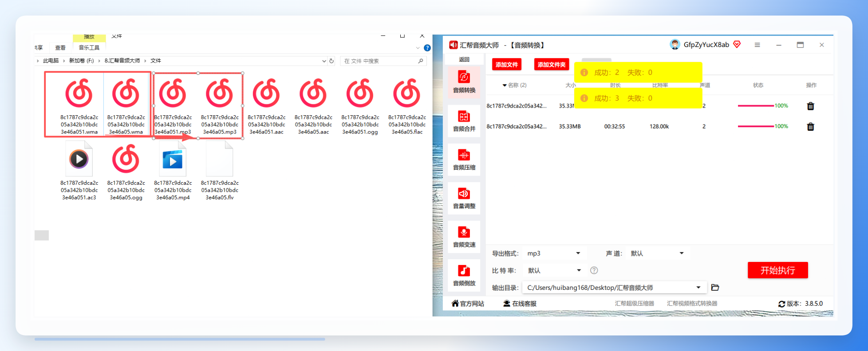Click the bitrate help question mark icon

tap(594, 270)
